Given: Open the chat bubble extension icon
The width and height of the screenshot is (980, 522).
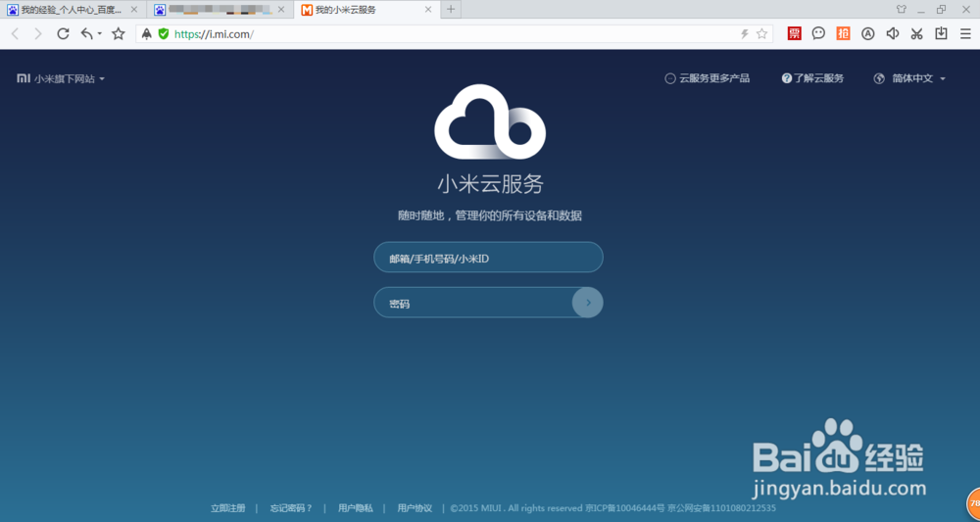Looking at the screenshot, I should 818,33.
